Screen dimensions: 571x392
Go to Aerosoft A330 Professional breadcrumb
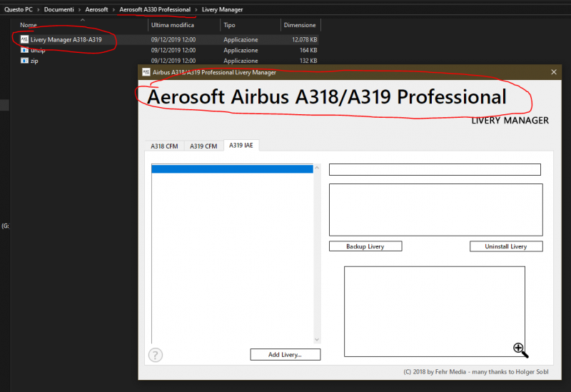click(x=155, y=9)
